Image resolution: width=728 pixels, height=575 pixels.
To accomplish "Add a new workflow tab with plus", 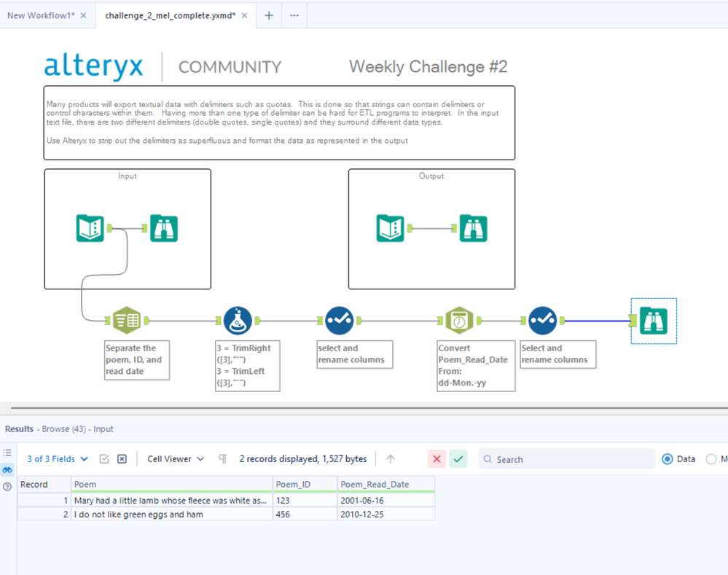I will [269, 15].
